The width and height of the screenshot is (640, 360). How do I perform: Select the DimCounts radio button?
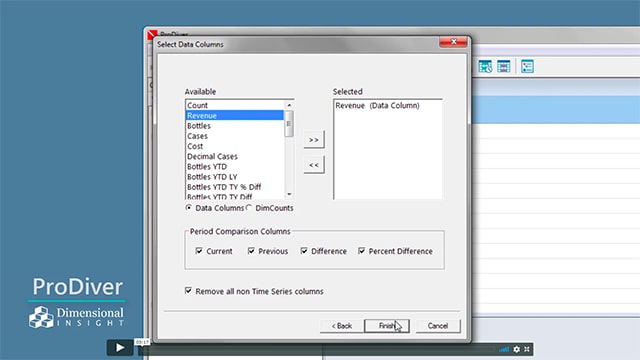point(249,208)
